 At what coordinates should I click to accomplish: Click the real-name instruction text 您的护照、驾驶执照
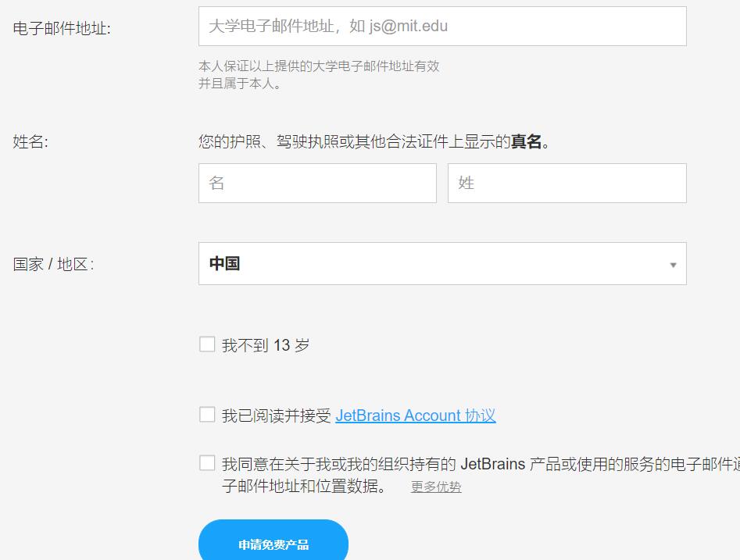[374, 141]
